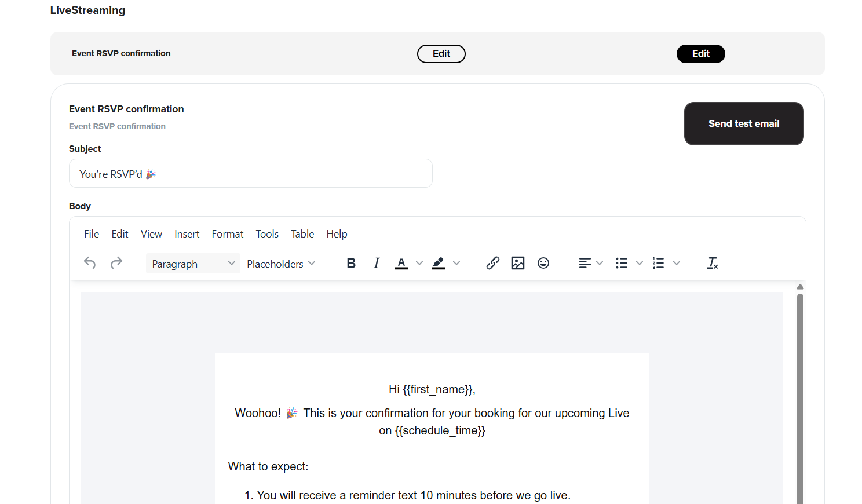Open the highlight color picker arrow
The image size is (862, 504).
tap(456, 263)
